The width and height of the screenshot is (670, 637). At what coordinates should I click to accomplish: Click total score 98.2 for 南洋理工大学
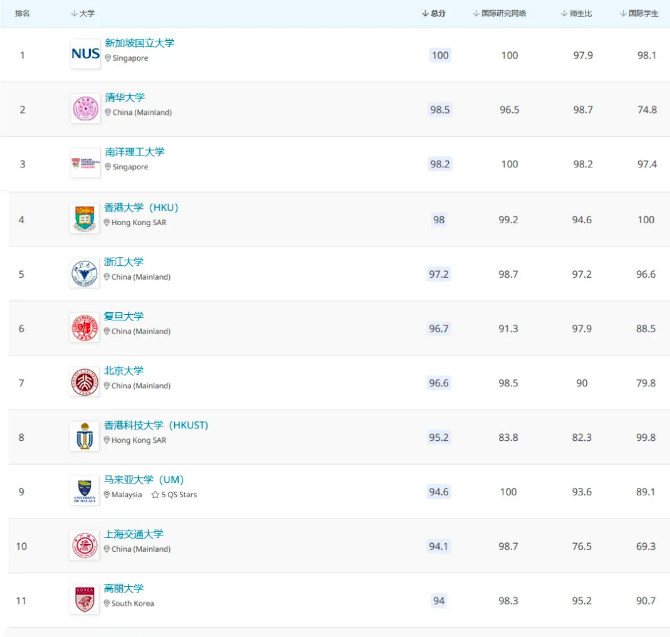pyautogui.click(x=440, y=164)
